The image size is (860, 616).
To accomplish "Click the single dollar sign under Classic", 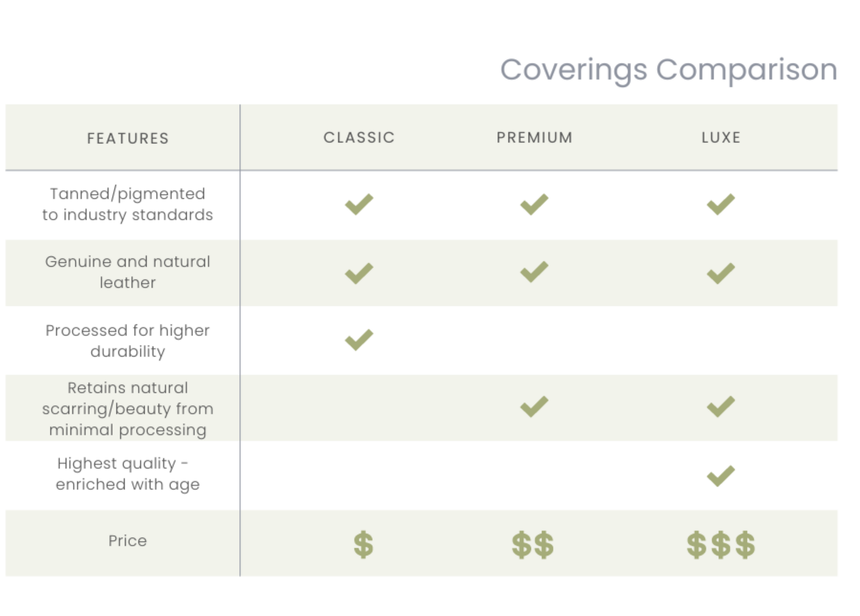I will [x=363, y=544].
